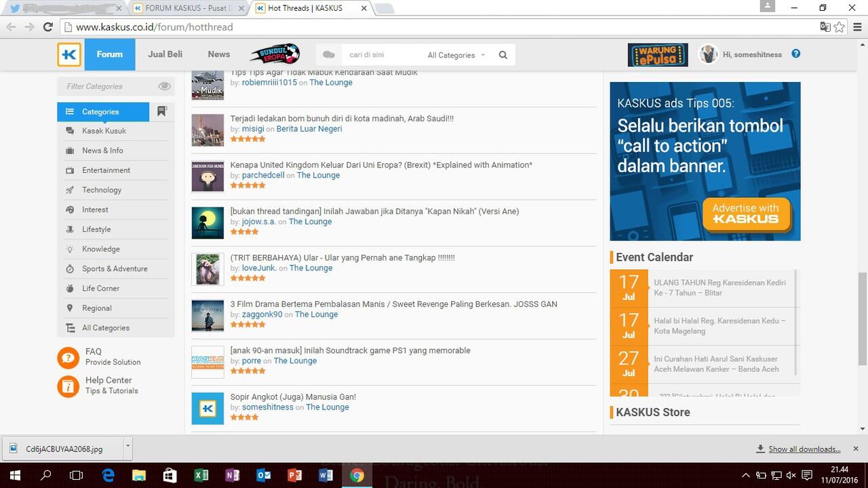Open thumbnail of Kapan Nikah thread

tap(208, 223)
